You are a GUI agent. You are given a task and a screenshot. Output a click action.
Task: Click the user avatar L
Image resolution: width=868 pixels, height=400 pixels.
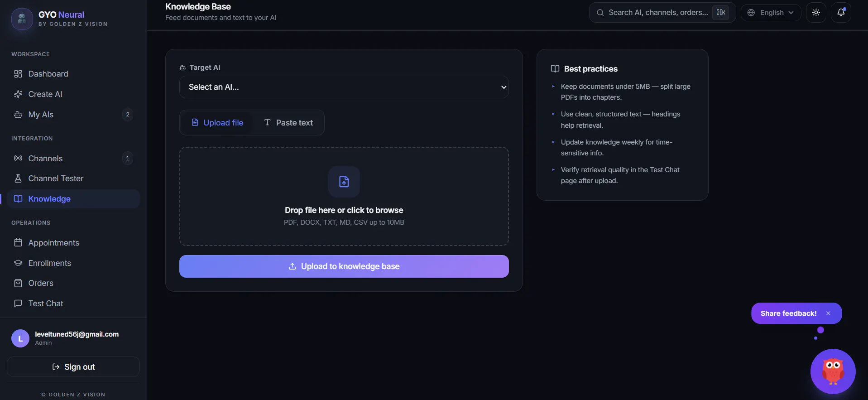point(20,338)
